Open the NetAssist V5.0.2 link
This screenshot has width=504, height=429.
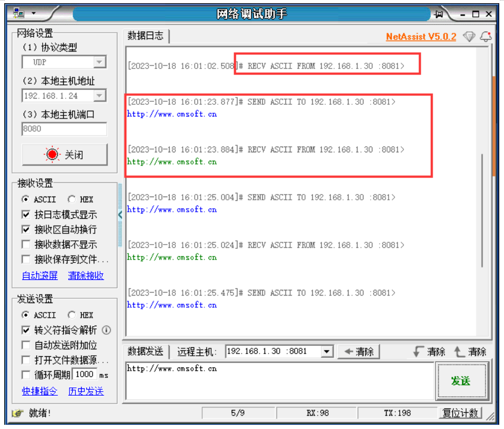[421, 36]
